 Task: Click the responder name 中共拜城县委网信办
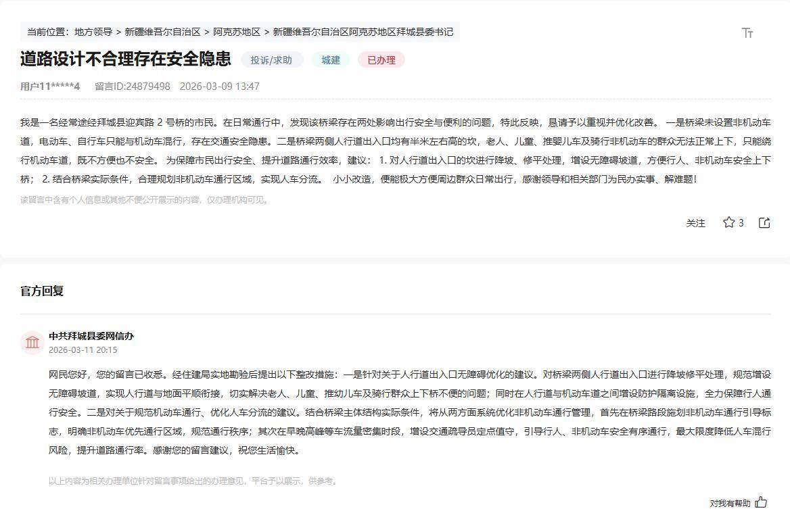click(x=91, y=336)
